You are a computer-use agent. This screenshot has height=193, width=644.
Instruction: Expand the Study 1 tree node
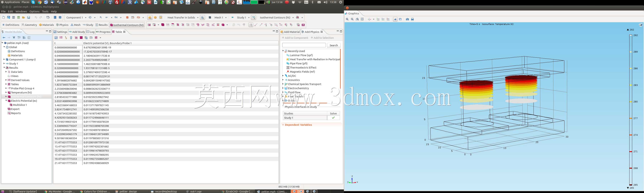pos(4,63)
